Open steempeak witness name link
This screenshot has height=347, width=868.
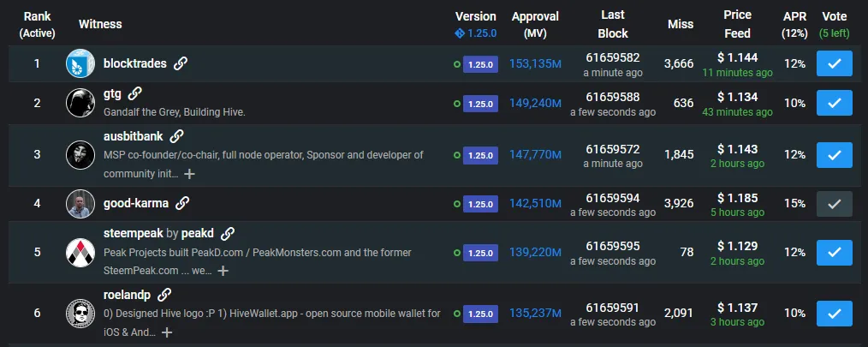pyautogui.click(x=134, y=233)
